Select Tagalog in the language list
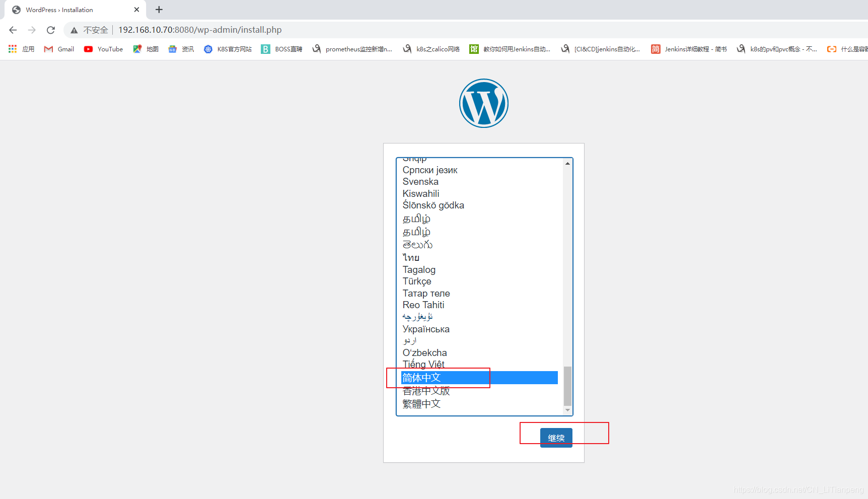 point(479,269)
